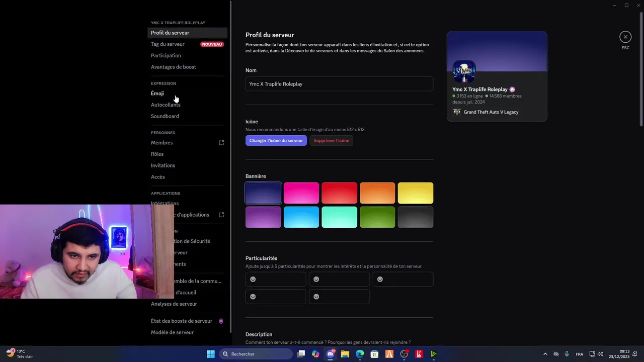This screenshot has width=644, height=362.
Task: Open Task View on the taskbar
Action: click(x=301, y=354)
